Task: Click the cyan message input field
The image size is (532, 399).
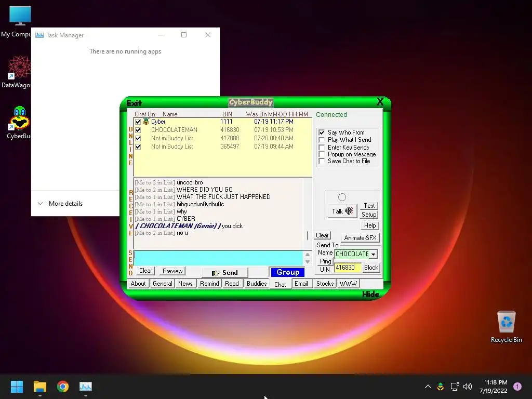Action: [x=218, y=258]
